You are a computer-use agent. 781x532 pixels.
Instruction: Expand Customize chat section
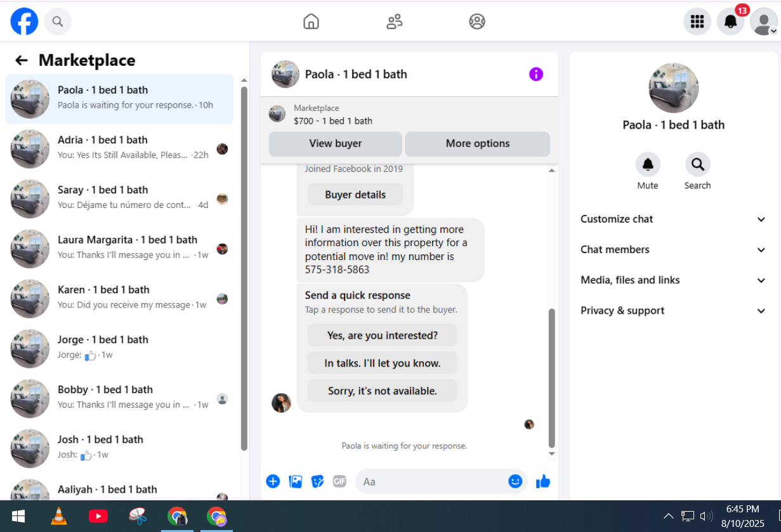(673, 219)
